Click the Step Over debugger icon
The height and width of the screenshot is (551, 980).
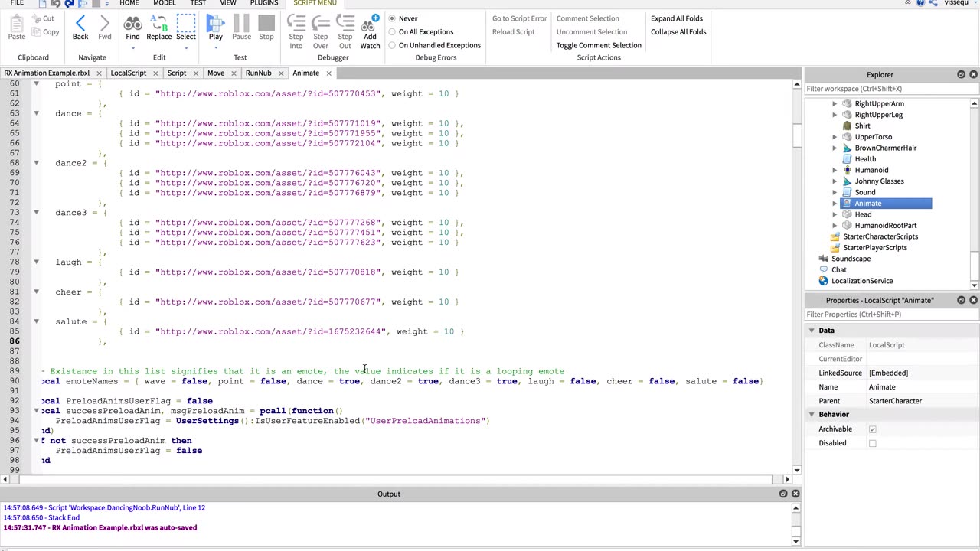point(321,23)
